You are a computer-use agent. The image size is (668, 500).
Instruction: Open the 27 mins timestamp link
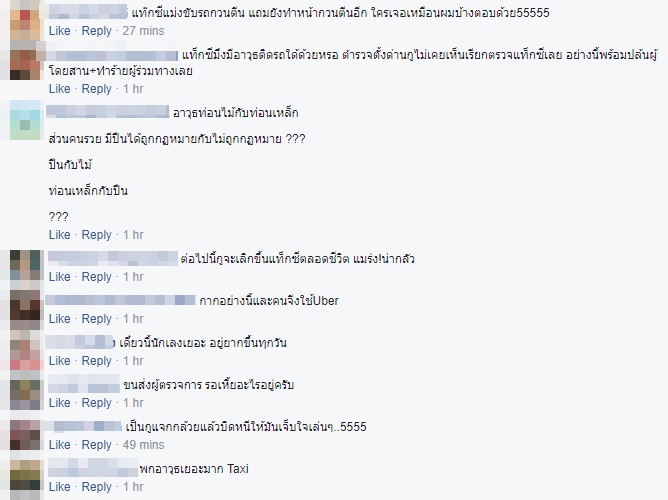[143, 31]
